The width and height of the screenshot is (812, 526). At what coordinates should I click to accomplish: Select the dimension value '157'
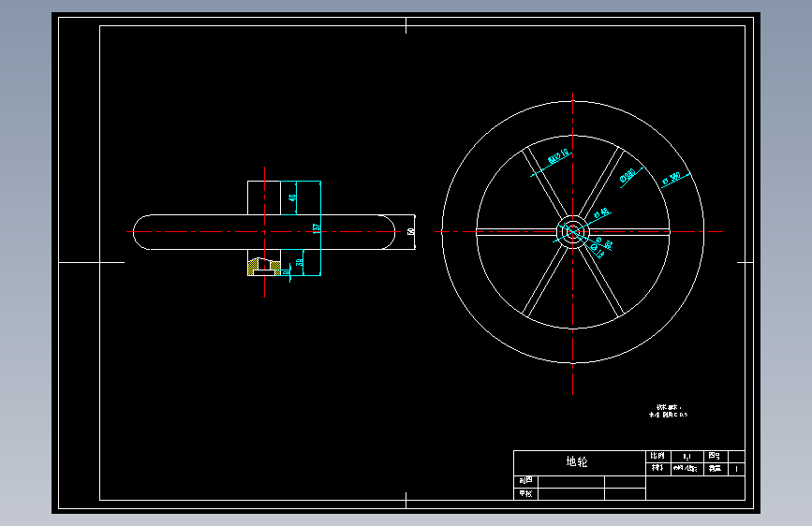pyautogui.click(x=317, y=228)
